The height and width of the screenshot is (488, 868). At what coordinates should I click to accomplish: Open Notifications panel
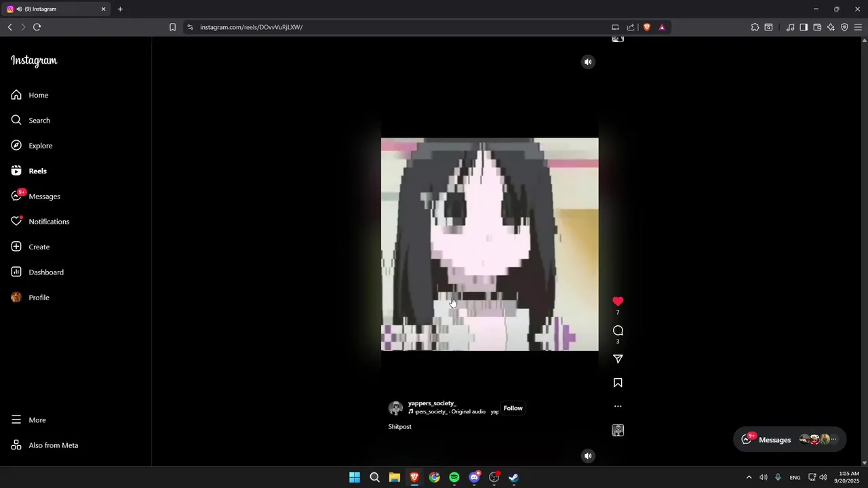40,222
